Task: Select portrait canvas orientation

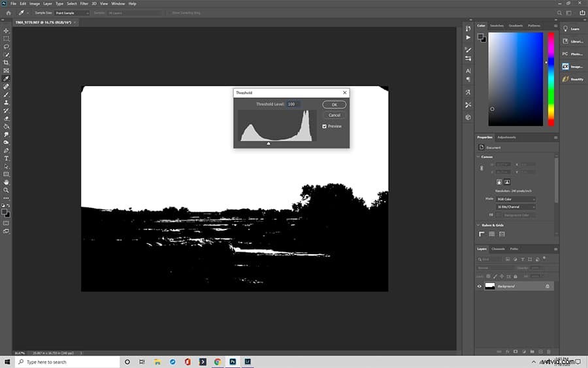Action: click(499, 182)
